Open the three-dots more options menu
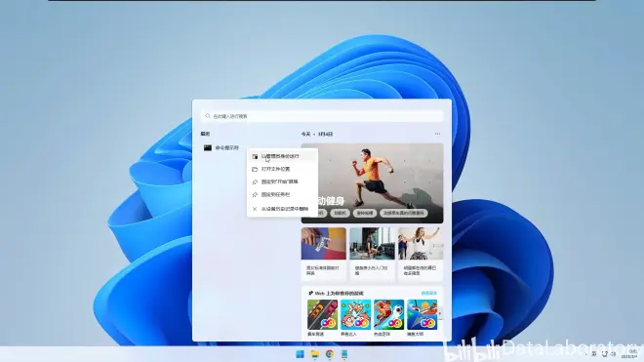 (437, 134)
